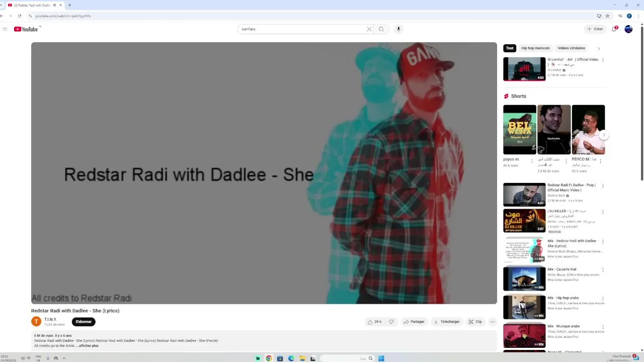
Task: Open options for Ça parle mal mix
Action: (x=603, y=270)
